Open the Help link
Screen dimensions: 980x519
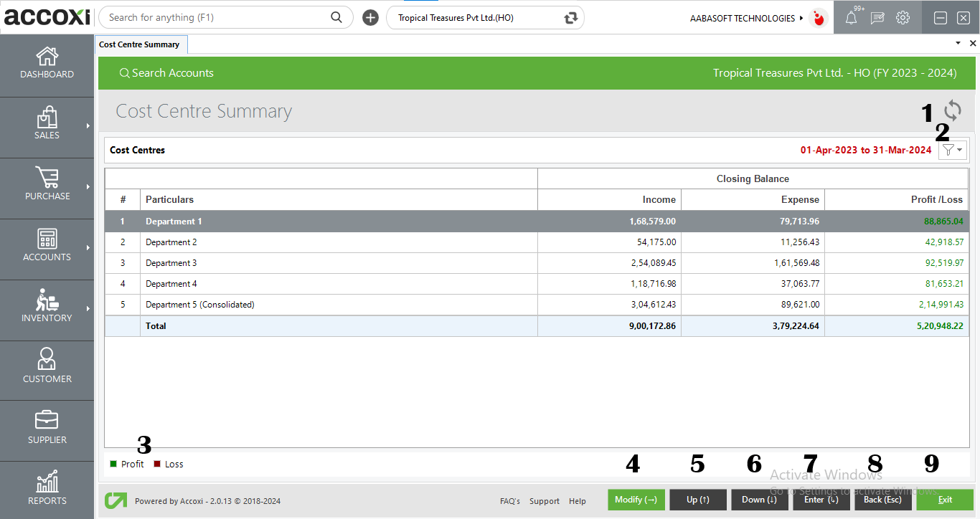point(578,501)
